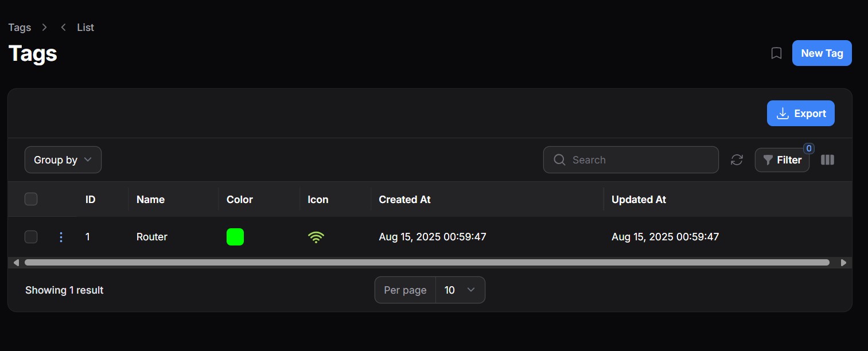Click the scrollbar's left arrow
The image size is (868, 351).
click(x=16, y=263)
